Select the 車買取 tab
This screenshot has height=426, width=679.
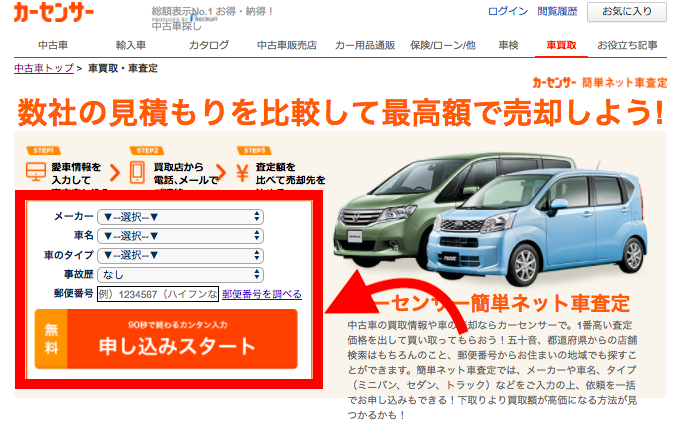tap(561, 45)
